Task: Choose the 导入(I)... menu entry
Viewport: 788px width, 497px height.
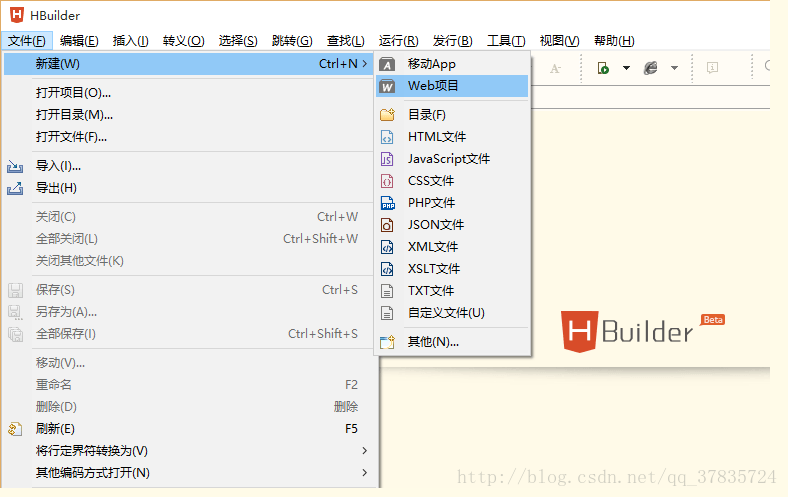Action: click(x=188, y=166)
